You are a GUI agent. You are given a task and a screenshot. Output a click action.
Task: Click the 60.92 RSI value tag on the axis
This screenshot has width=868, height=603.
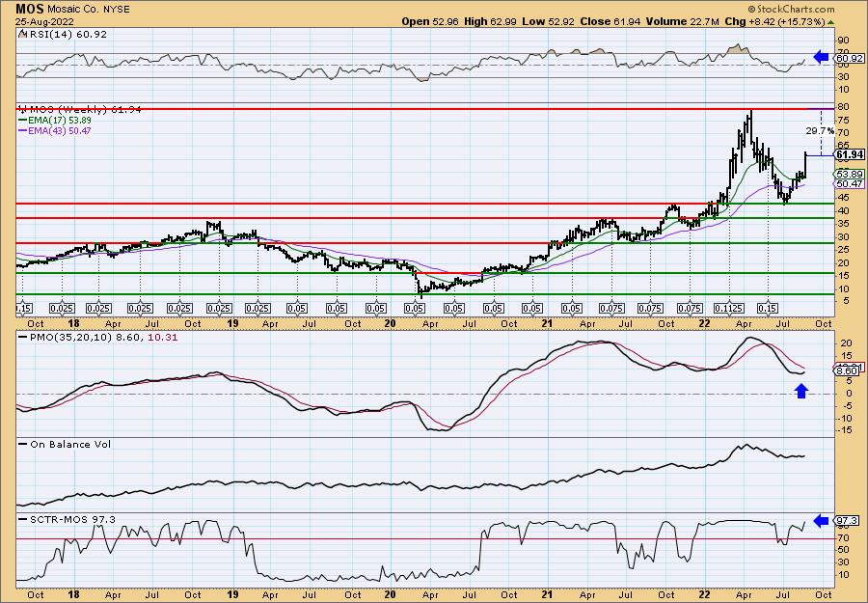[848, 58]
